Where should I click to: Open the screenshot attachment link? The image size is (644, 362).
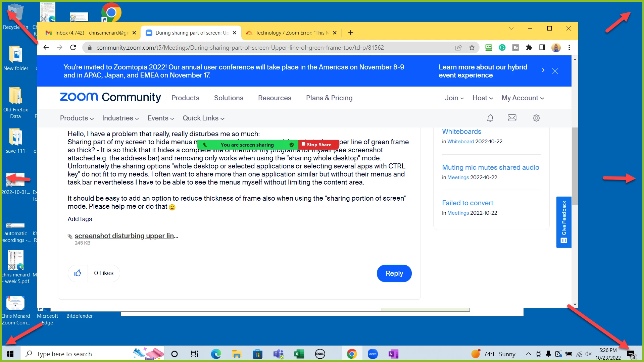126,236
